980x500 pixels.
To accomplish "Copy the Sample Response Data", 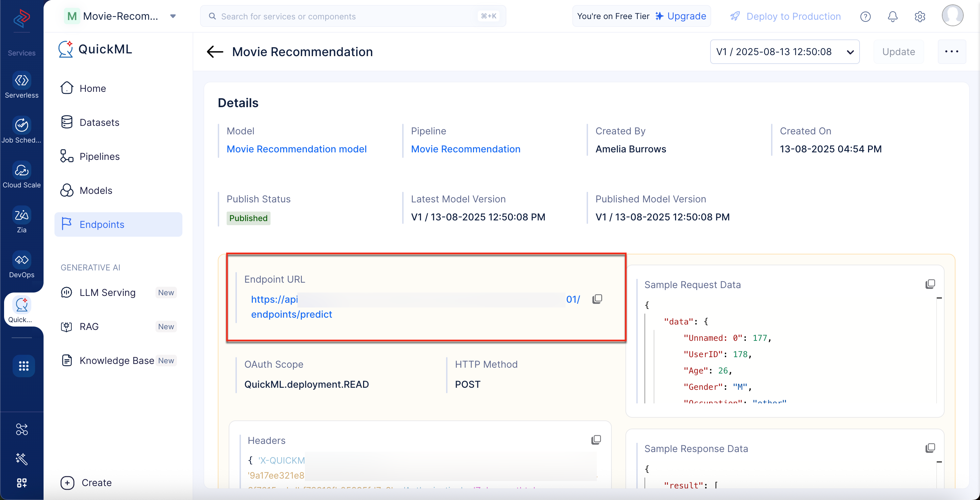I will [x=930, y=448].
